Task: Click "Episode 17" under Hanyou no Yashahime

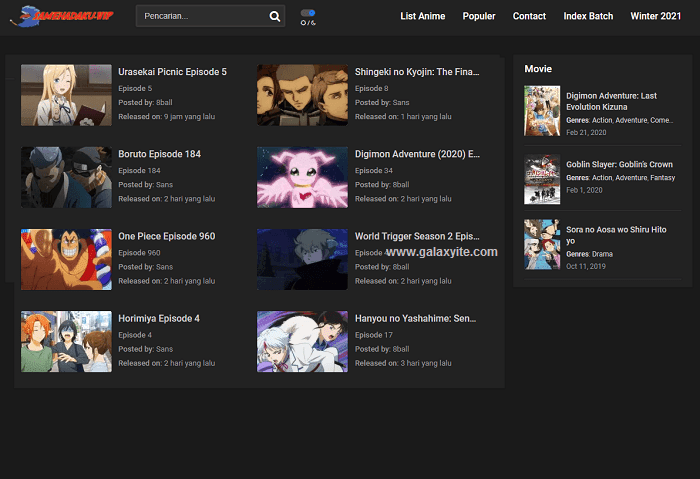Action: coord(374,335)
